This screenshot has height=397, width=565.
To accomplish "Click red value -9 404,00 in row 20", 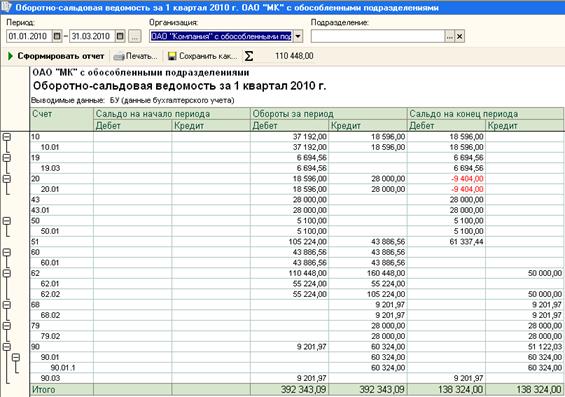I will (x=467, y=179).
